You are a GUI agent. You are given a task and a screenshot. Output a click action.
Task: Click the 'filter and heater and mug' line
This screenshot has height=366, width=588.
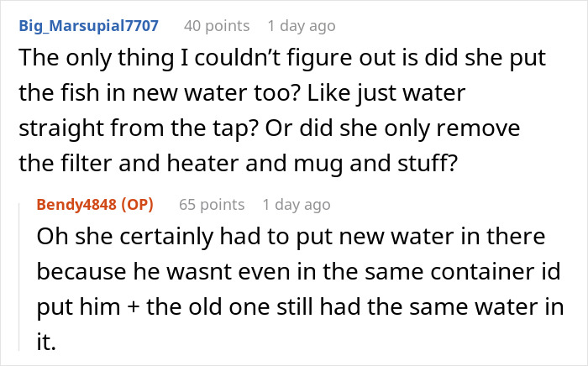click(x=238, y=164)
